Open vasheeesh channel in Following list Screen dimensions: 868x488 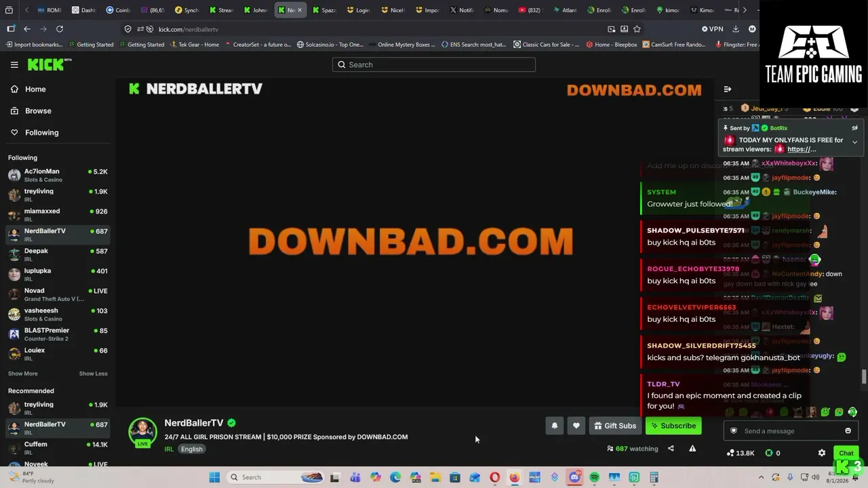click(x=58, y=314)
